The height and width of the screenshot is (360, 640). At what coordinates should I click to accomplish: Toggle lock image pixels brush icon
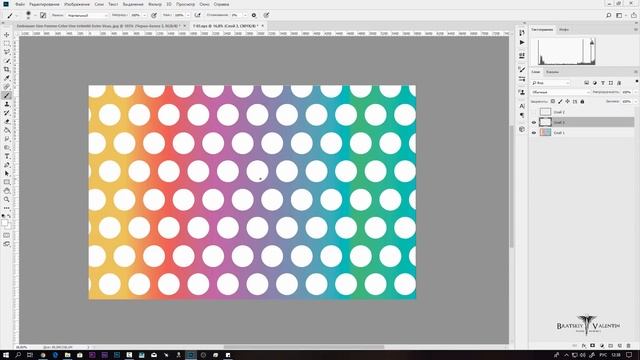click(560, 101)
